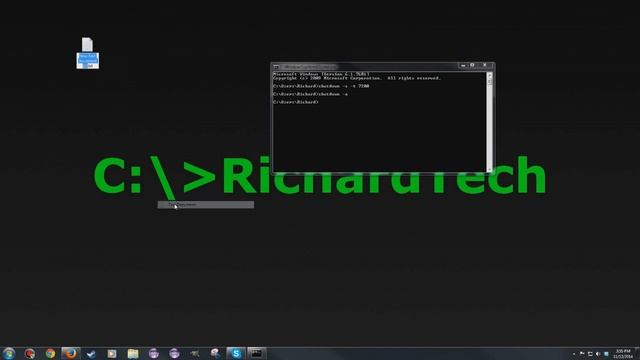
Task: Open Firefox from the taskbar
Action: tap(71, 353)
